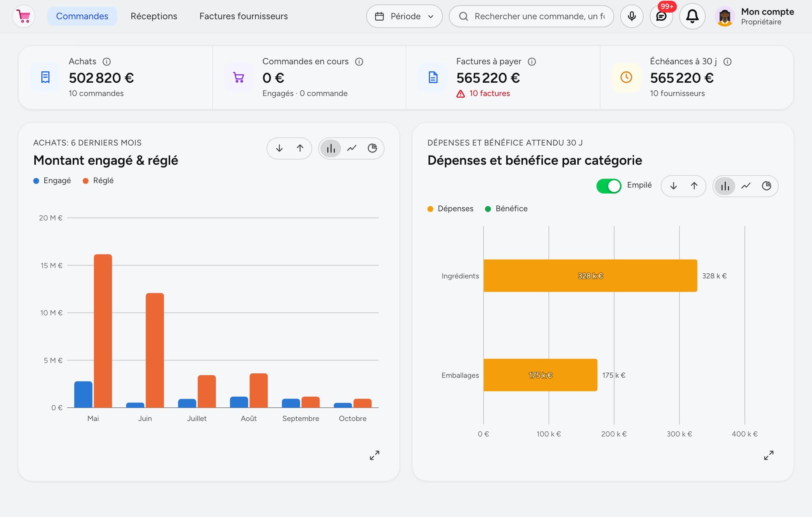Toggle the Empilé stacked switch off
The image size is (812, 517).
[x=609, y=186]
